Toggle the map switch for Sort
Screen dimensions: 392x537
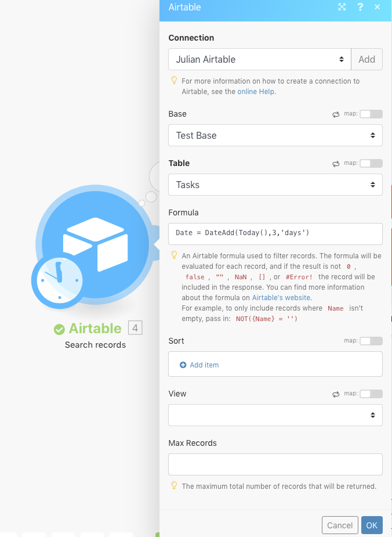pos(371,341)
